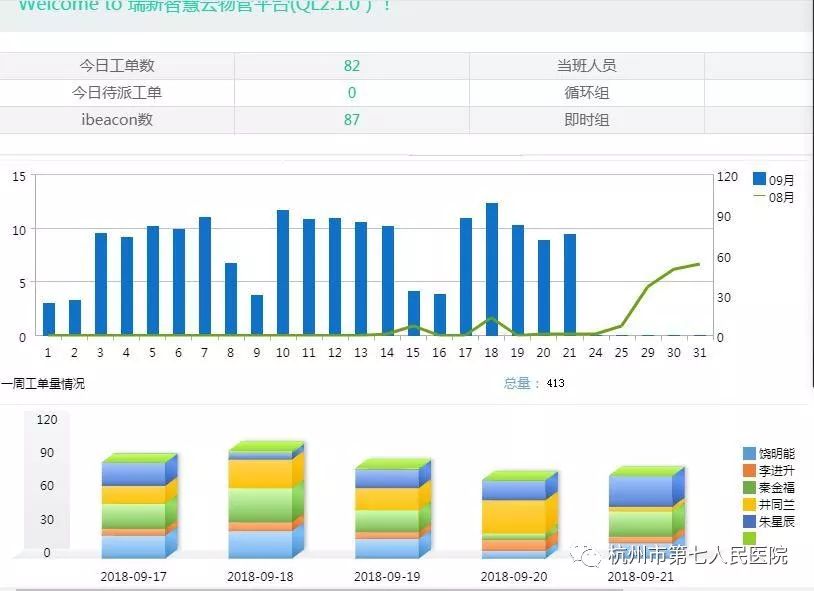Open the pending dispatch count 0
The image size is (814, 591).
pyautogui.click(x=351, y=93)
